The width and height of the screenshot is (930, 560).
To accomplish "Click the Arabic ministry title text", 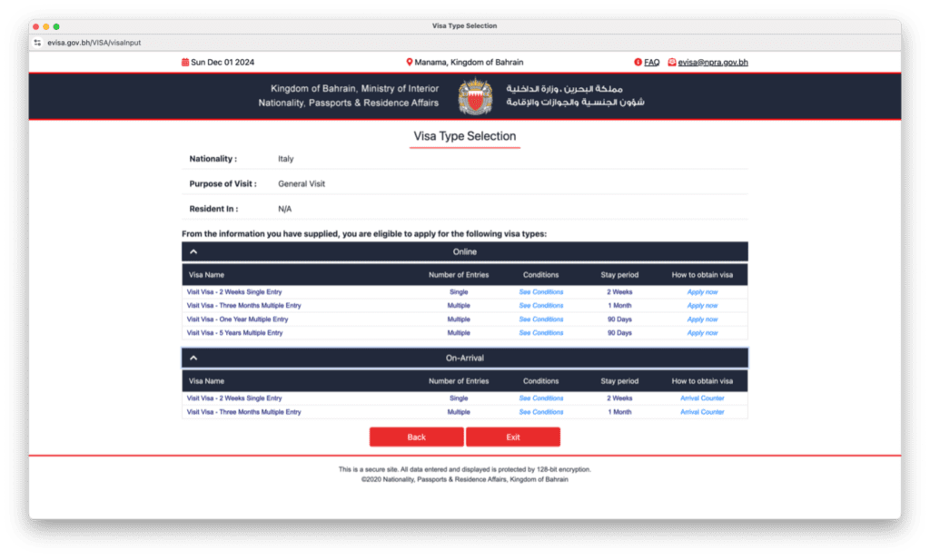I will pos(575,95).
